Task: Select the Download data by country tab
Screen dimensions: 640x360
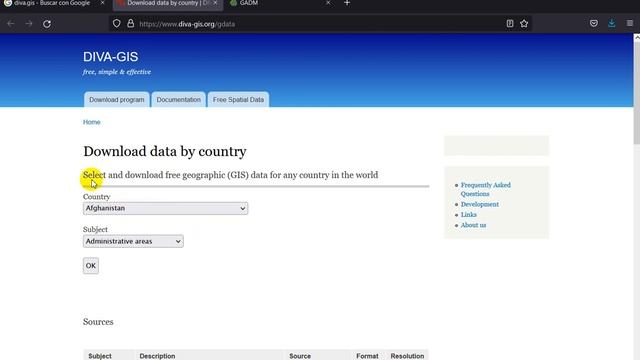Action: [x=167, y=3]
